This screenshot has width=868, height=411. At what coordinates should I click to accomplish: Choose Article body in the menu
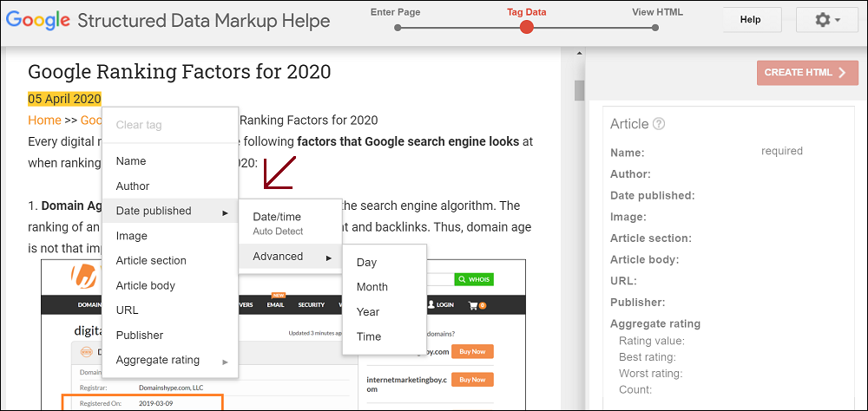(170, 285)
